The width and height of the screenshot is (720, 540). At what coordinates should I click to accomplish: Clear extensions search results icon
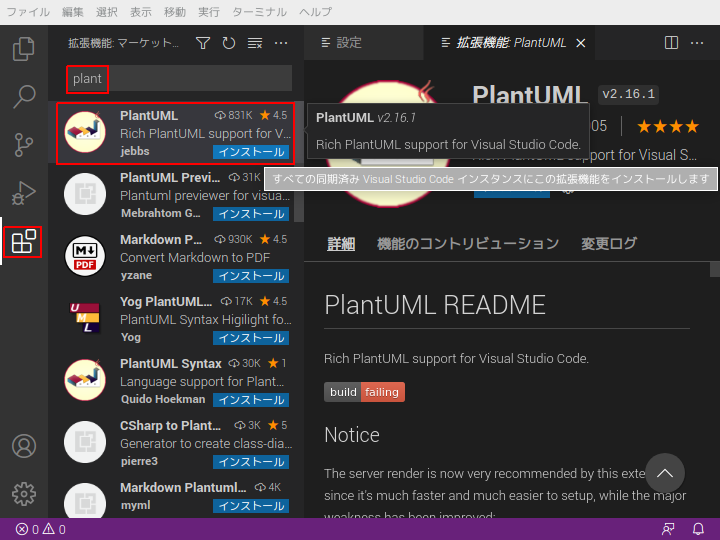click(255, 43)
